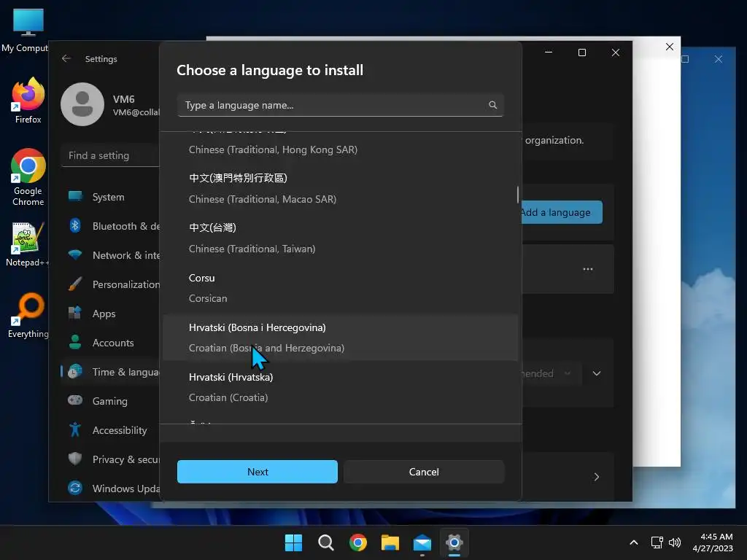Open Personalization settings category
Image resolution: width=747 pixels, height=560 pixels.
111,284
